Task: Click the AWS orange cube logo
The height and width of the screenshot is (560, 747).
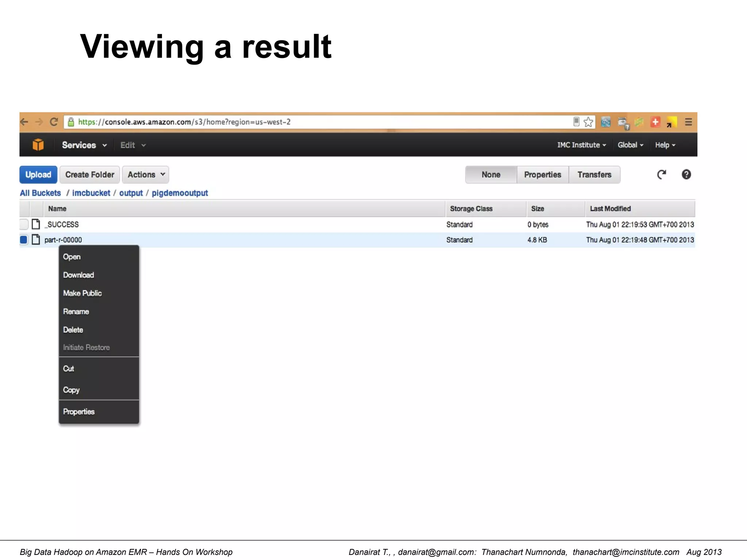Action: coord(38,145)
